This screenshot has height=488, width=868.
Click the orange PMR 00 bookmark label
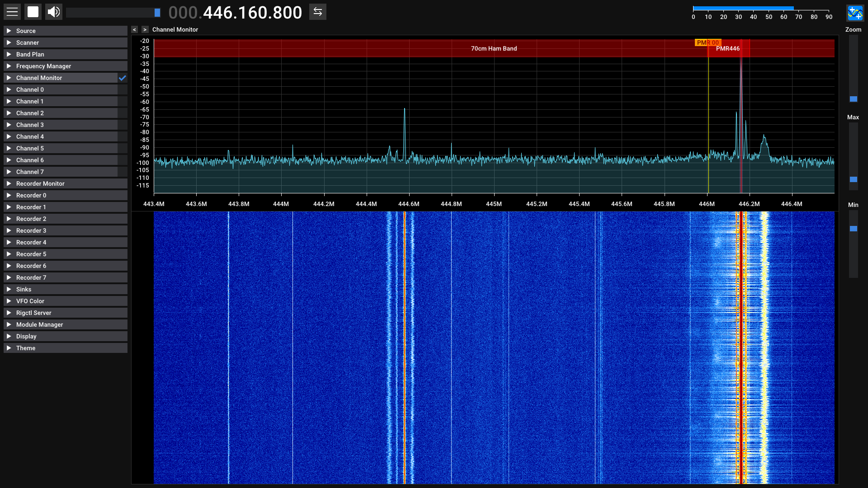[707, 42]
